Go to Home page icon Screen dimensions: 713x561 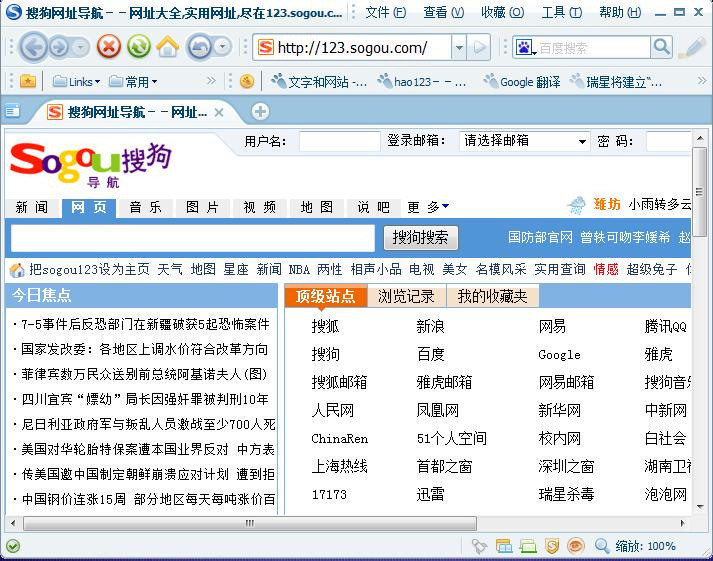[x=168, y=46]
